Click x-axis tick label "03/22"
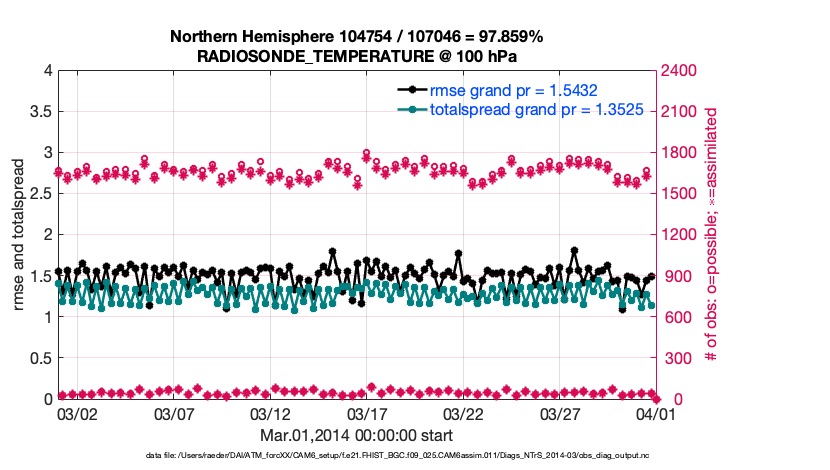 point(463,414)
